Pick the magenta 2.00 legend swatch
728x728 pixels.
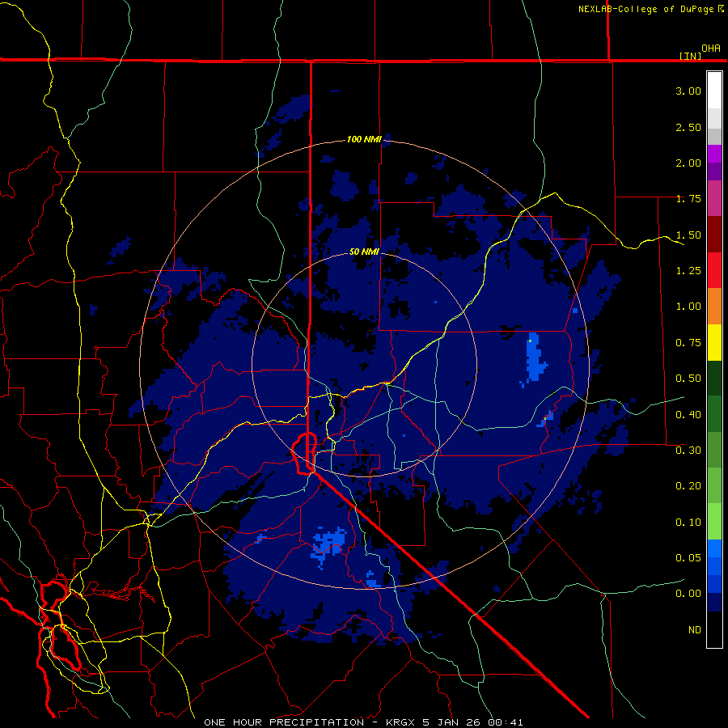(x=714, y=154)
